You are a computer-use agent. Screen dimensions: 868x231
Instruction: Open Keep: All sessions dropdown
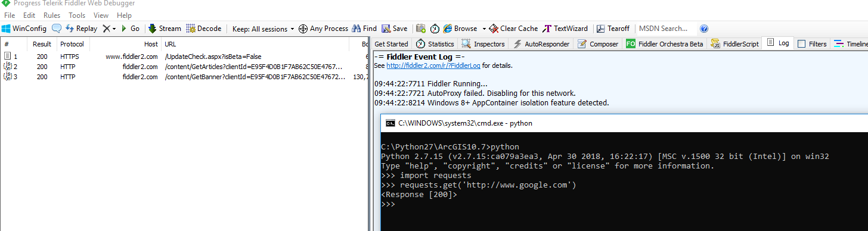[263, 29]
